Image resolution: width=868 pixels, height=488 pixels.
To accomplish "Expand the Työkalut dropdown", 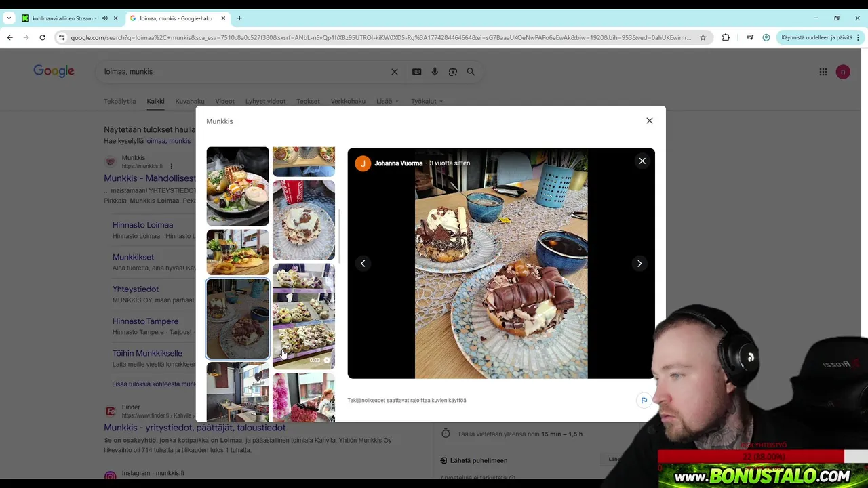I will (x=427, y=101).
